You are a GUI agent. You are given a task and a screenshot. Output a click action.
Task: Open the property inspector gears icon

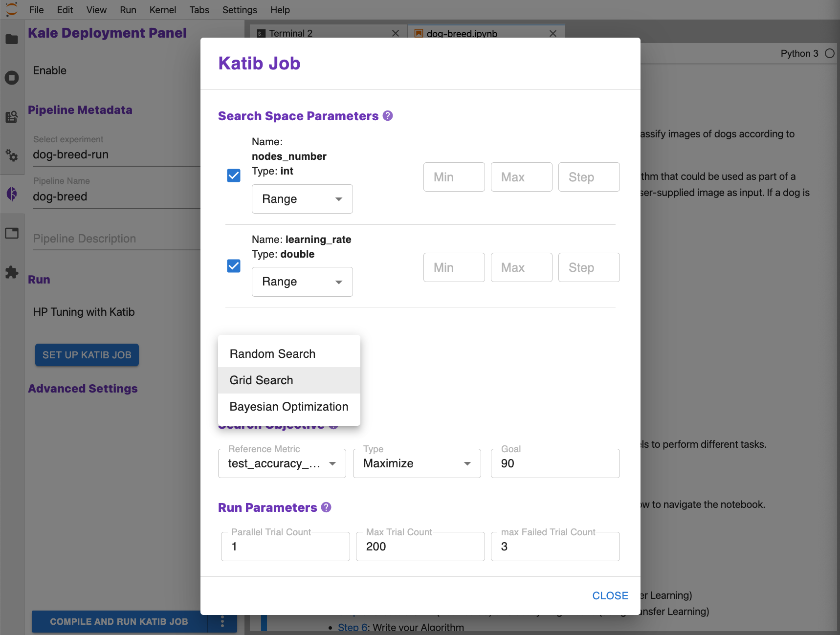click(x=12, y=155)
